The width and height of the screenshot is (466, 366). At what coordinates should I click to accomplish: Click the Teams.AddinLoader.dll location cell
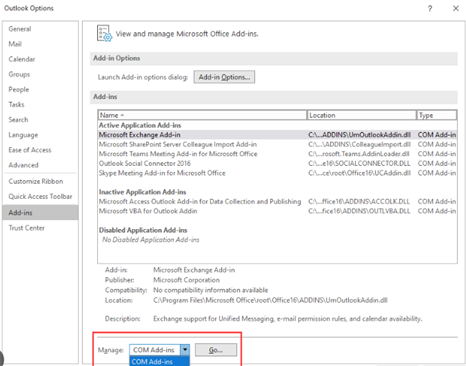coord(359,154)
